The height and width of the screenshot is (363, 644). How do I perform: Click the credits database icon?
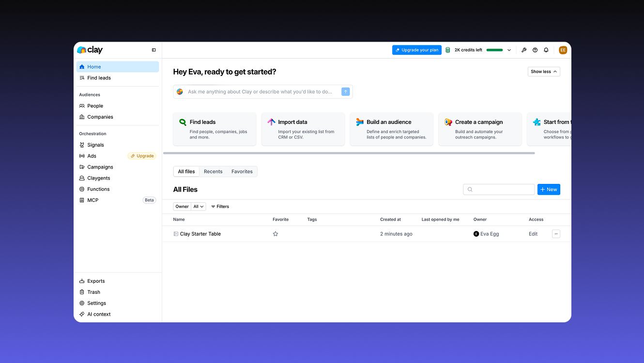click(x=448, y=50)
